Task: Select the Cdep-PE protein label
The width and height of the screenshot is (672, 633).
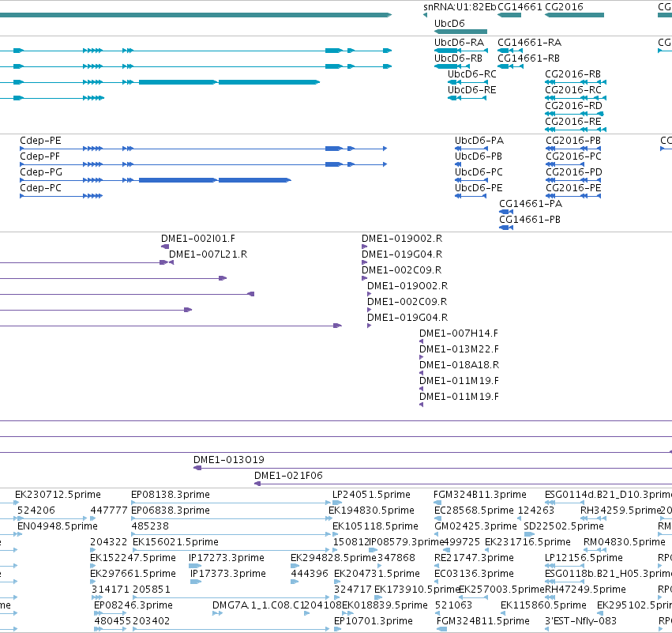Action: coord(40,141)
